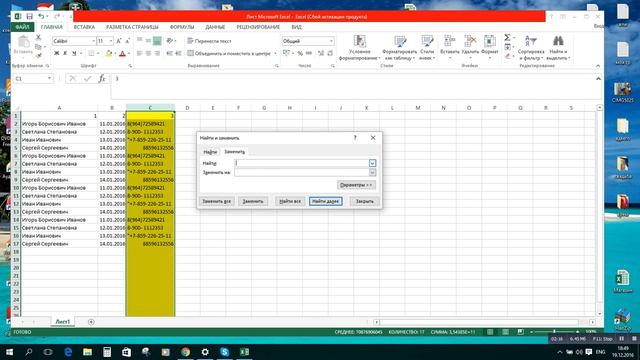Switch to the РЕЦЕНЗИРОВАНИЕ ribbon tab
Viewport: 640px width, 360px height.
pyautogui.click(x=258, y=27)
